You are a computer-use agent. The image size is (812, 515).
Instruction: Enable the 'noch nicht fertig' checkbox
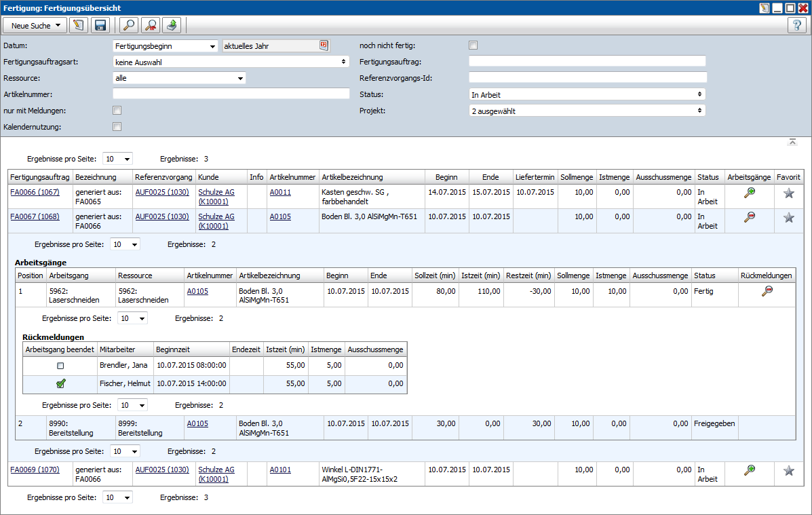(x=473, y=45)
